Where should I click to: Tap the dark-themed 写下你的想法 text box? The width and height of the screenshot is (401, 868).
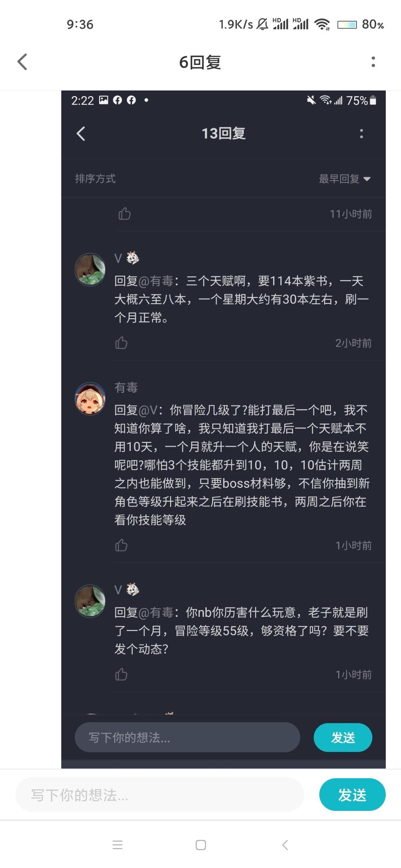click(x=188, y=737)
